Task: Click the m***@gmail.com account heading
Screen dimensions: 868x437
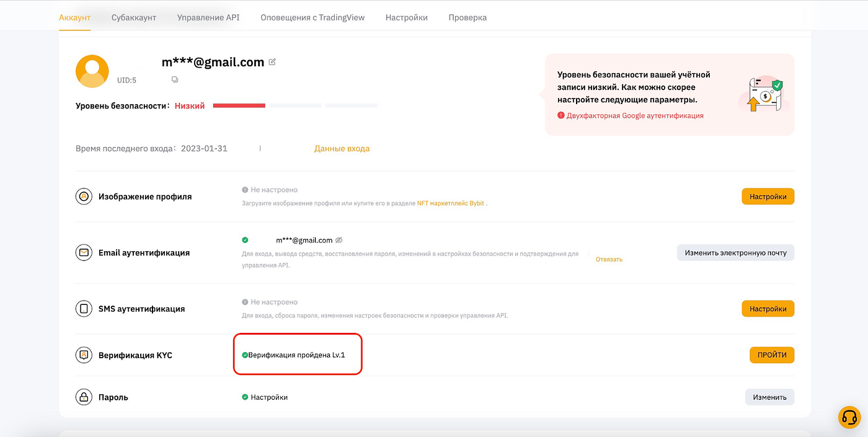Action: (213, 62)
